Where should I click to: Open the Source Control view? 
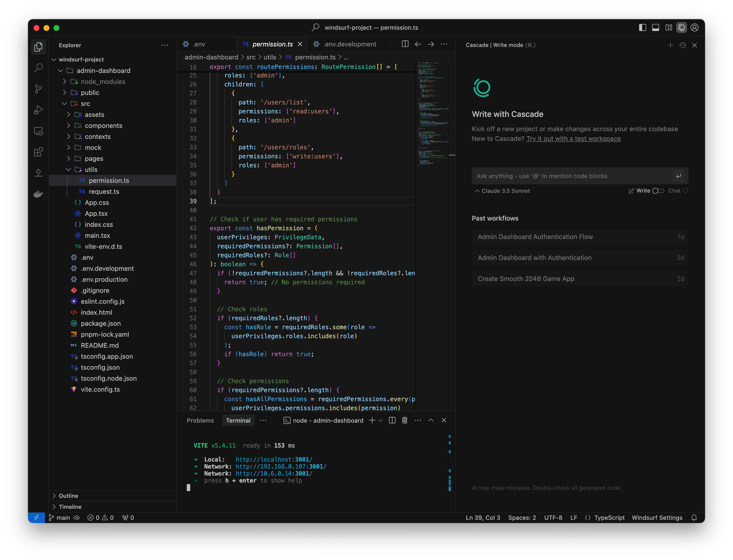tap(38, 89)
